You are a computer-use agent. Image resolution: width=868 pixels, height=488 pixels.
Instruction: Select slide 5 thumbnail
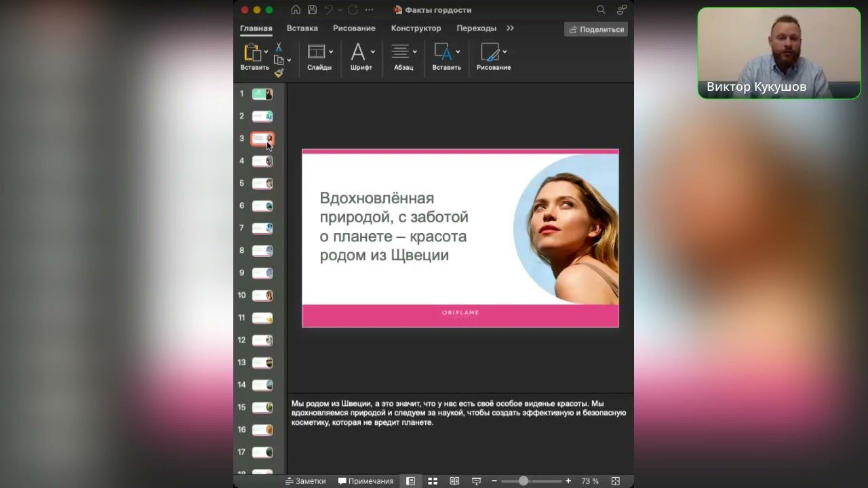(x=262, y=184)
